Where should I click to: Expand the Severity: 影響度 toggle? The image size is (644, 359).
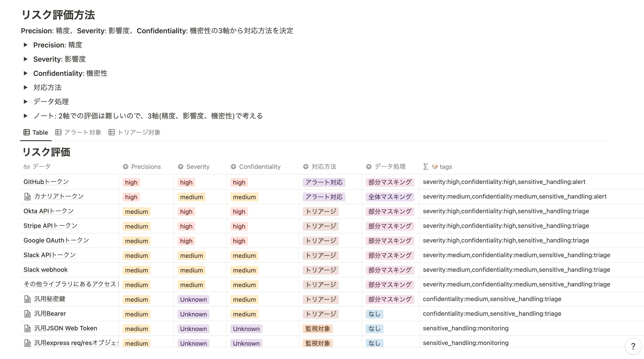[26, 59]
